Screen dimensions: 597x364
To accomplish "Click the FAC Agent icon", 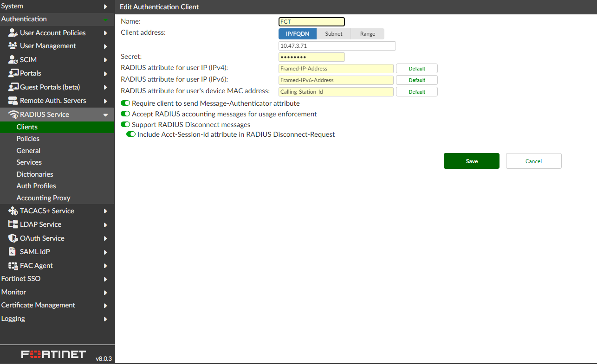I will click(x=13, y=266).
